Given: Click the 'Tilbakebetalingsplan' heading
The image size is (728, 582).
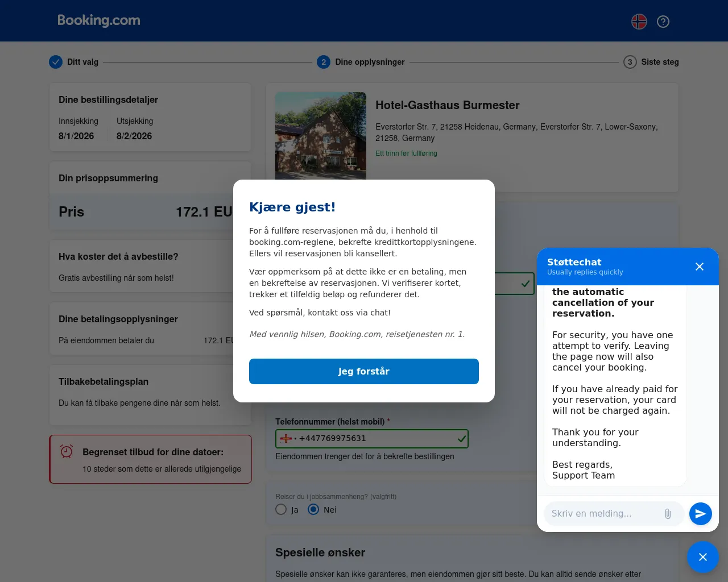Looking at the screenshot, I should click(104, 382).
